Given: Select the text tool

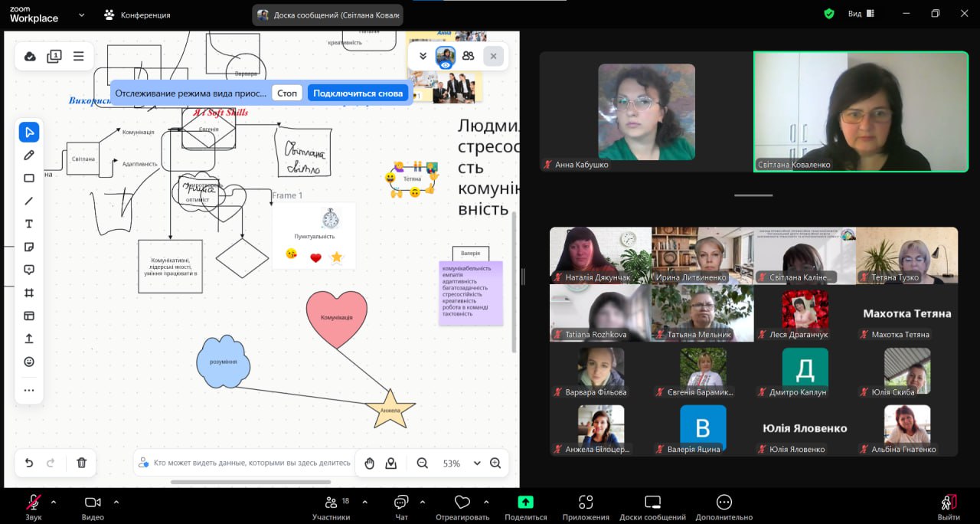Looking at the screenshot, I should tap(29, 224).
